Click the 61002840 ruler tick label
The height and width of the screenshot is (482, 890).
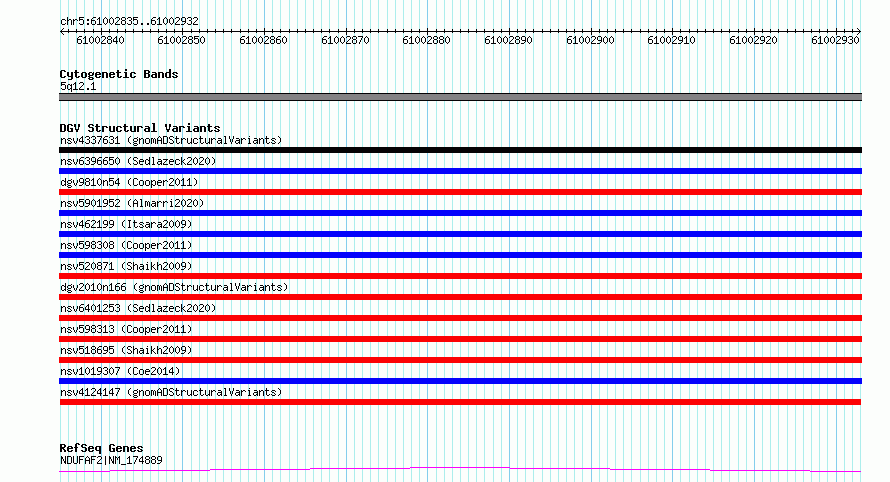[x=100, y=40]
